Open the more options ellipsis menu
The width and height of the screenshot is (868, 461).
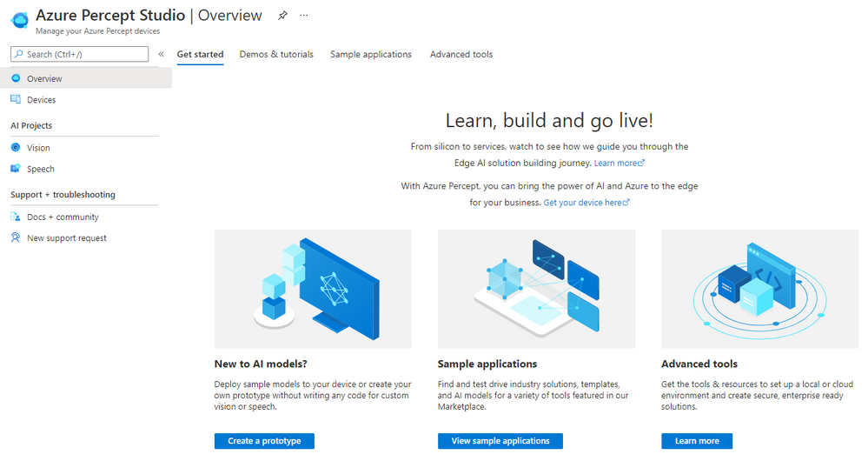[304, 16]
